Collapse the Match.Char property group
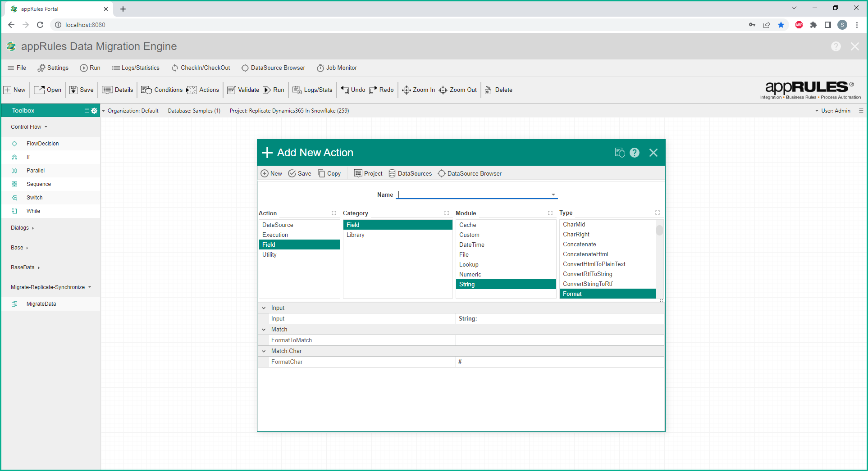The width and height of the screenshot is (868, 471). (x=264, y=351)
